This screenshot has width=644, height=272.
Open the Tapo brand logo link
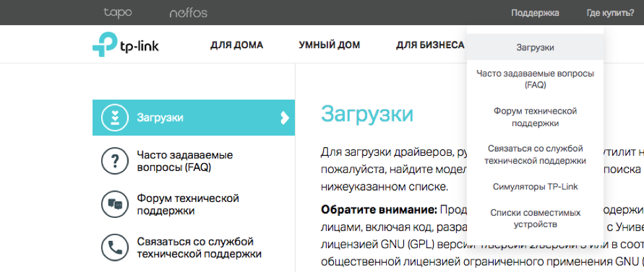pos(118,13)
